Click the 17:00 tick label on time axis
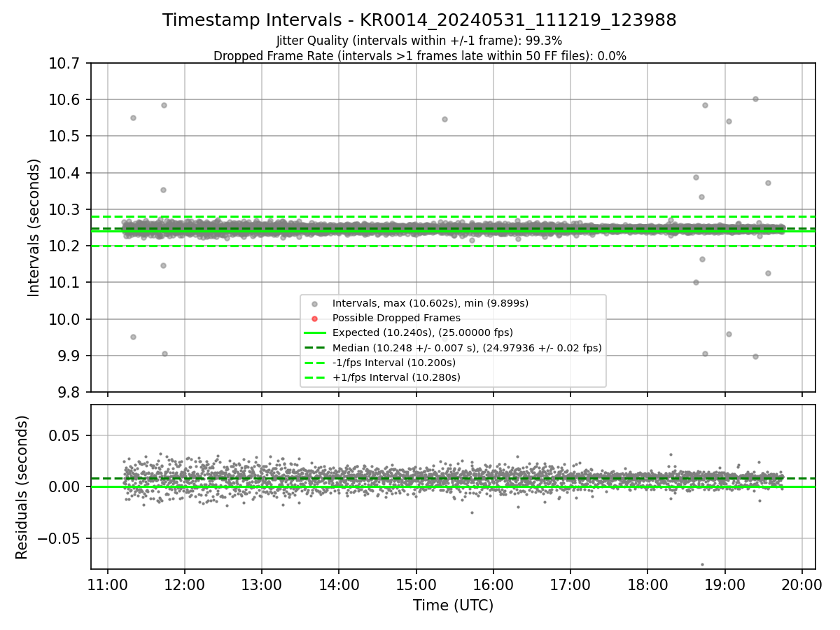 pyautogui.click(x=570, y=584)
